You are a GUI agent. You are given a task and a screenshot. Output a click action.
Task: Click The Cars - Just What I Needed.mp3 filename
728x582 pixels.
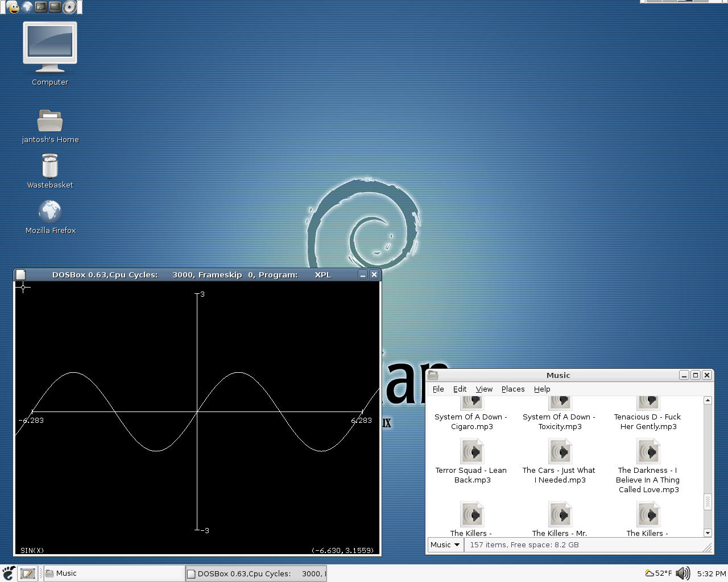559,475
